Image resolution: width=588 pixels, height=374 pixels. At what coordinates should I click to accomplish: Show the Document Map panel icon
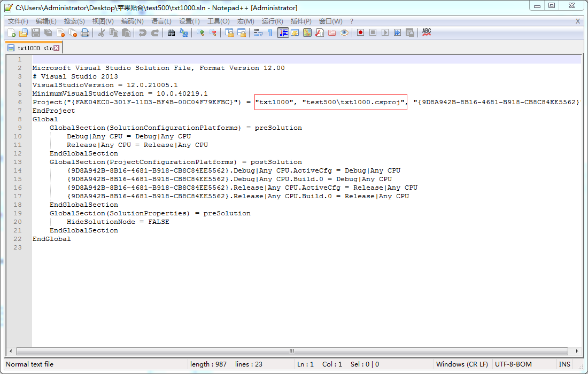[307, 33]
